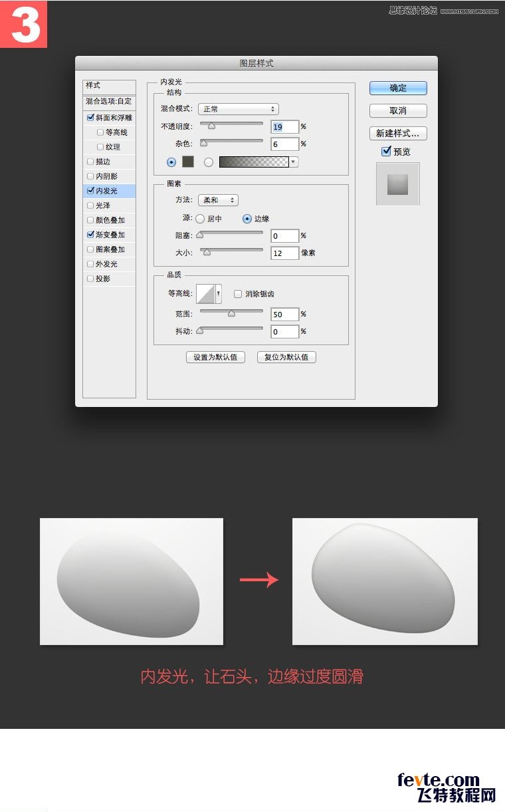Screen dimensions: 505x812
Task: Expand the 等高线 contour picker arrow
Action: tap(219, 293)
